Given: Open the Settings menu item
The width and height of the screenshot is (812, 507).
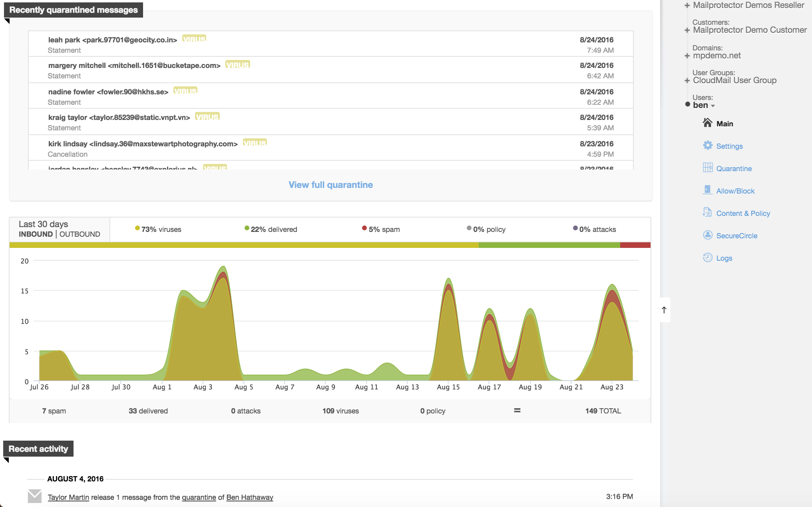Looking at the screenshot, I should click(729, 146).
